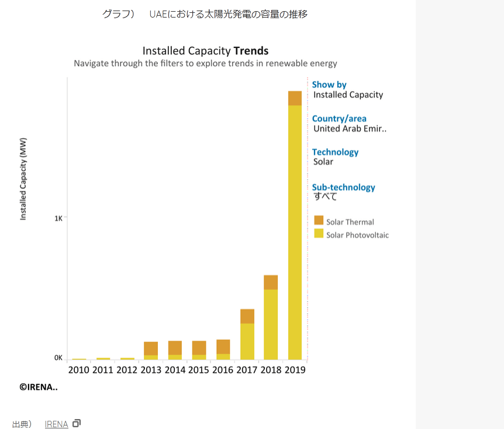Open the IRENA source link
This screenshot has width=504, height=429.
tap(56, 424)
